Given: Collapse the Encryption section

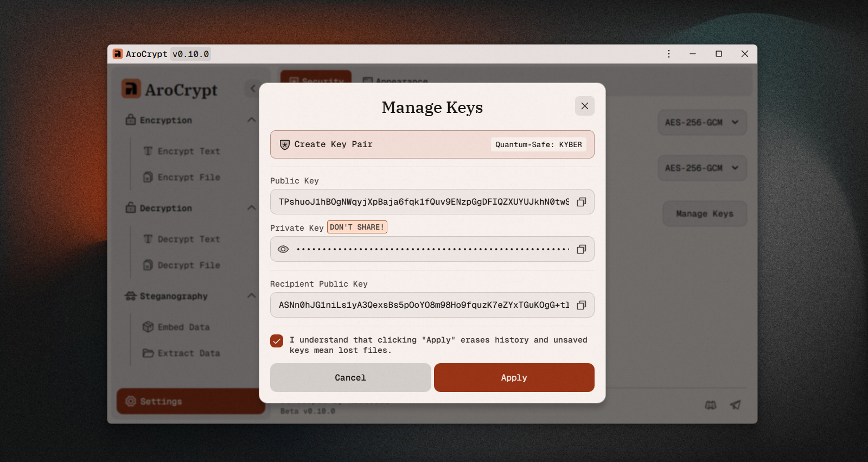Looking at the screenshot, I should click(x=251, y=120).
